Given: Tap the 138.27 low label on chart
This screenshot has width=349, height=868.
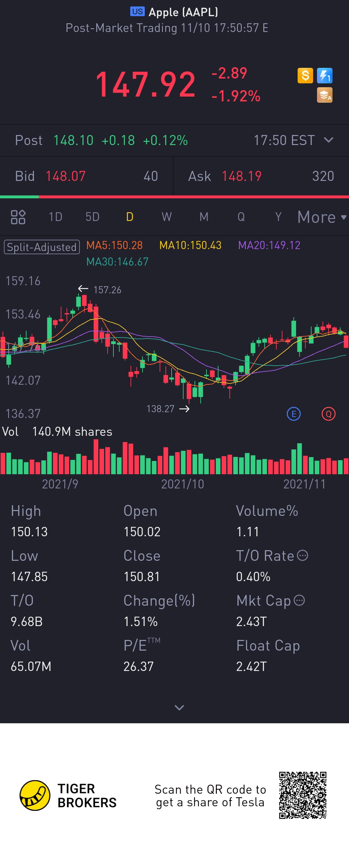Looking at the screenshot, I should (x=160, y=409).
